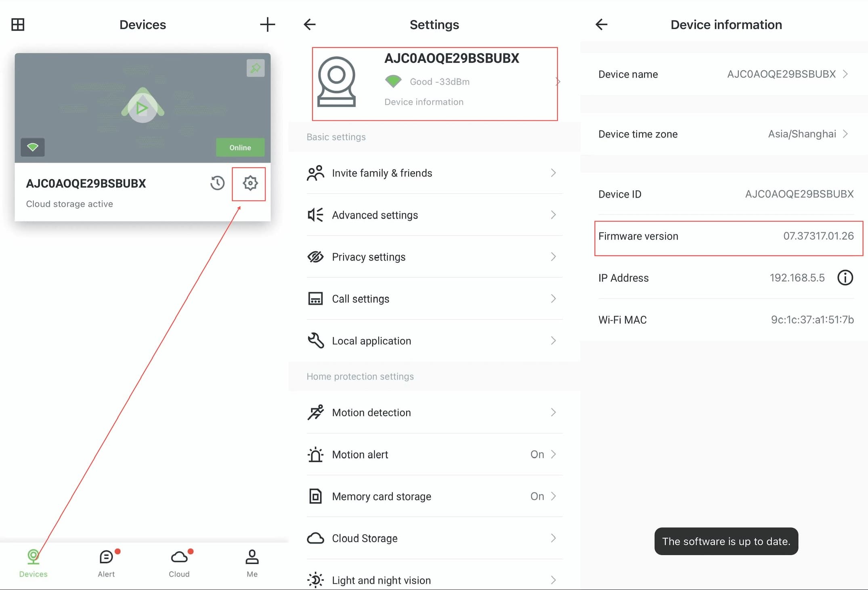Click the Motion alert siren icon
This screenshot has width=868, height=590.
pyautogui.click(x=315, y=454)
